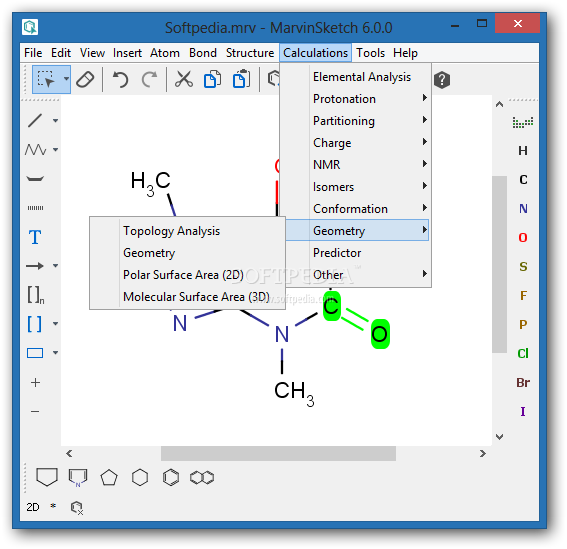The height and width of the screenshot is (549, 567).
Task: Select the reaction arrow tool
Action: click(x=35, y=266)
